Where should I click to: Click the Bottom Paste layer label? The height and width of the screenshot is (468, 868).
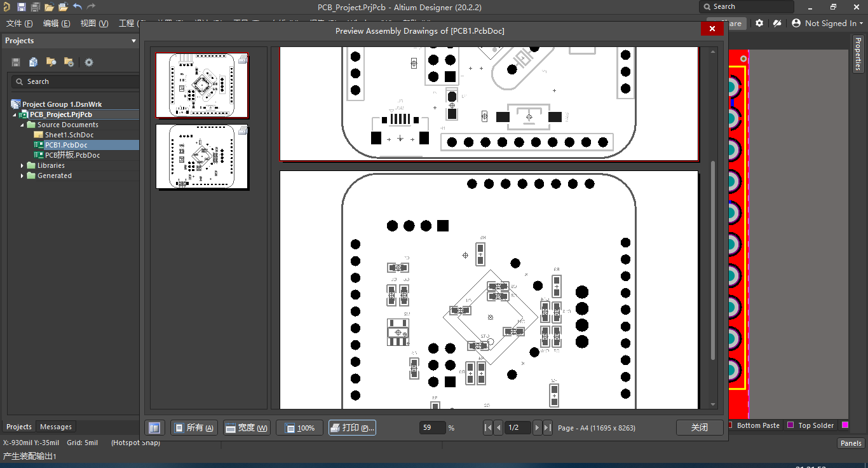coord(758,425)
